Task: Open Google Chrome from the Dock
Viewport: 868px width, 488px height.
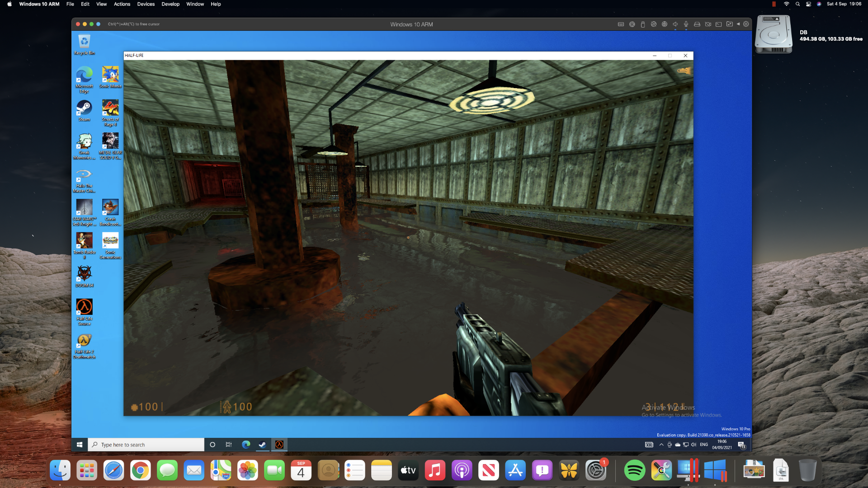Action: (141, 471)
